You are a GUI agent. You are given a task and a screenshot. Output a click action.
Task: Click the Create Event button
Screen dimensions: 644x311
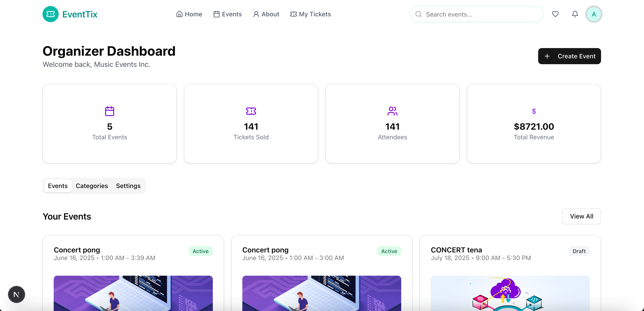tap(570, 56)
